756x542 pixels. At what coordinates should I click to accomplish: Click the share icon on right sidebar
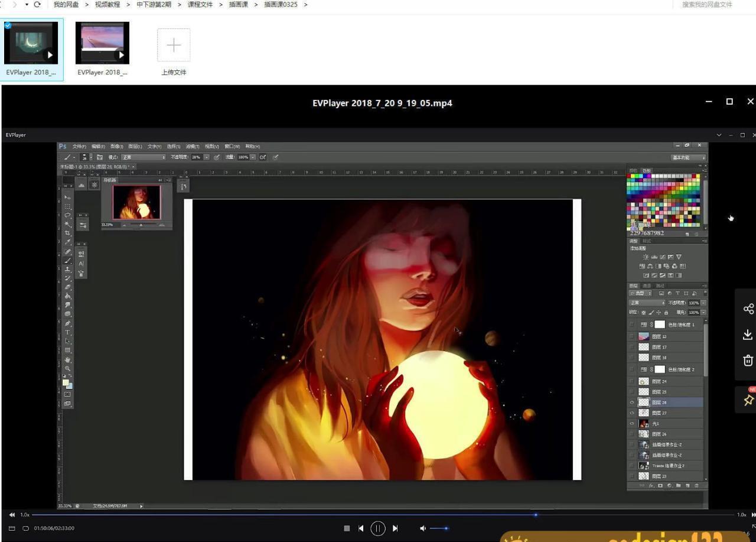tap(748, 309)
